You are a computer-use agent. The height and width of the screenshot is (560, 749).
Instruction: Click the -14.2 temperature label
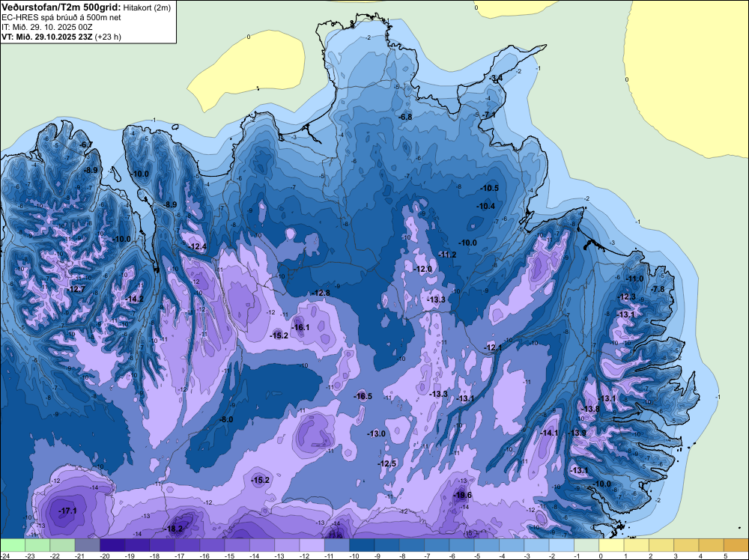(x=135, y=299)
